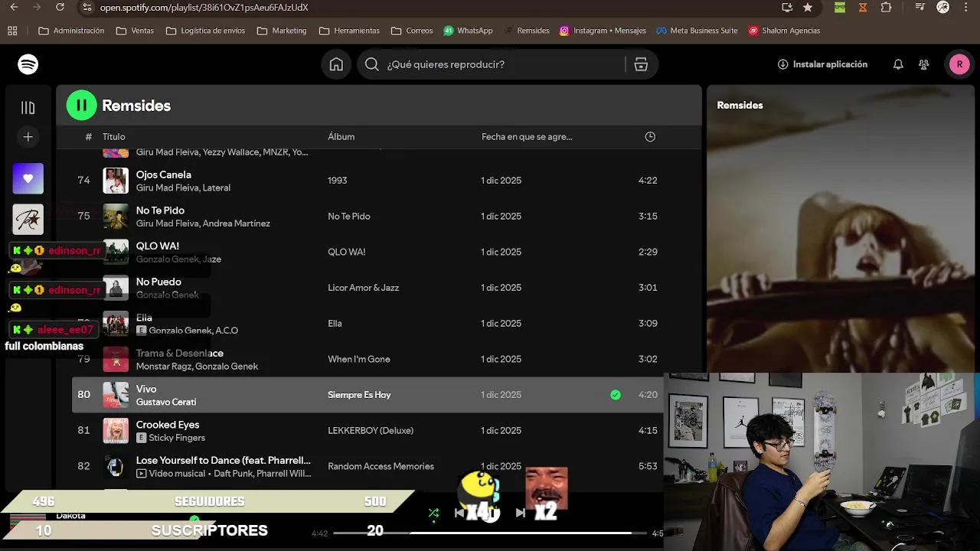Open the apps grid in bookmarks bar
Image resolution: width=980 pixels, height=551 pixels.
(12, 31)
